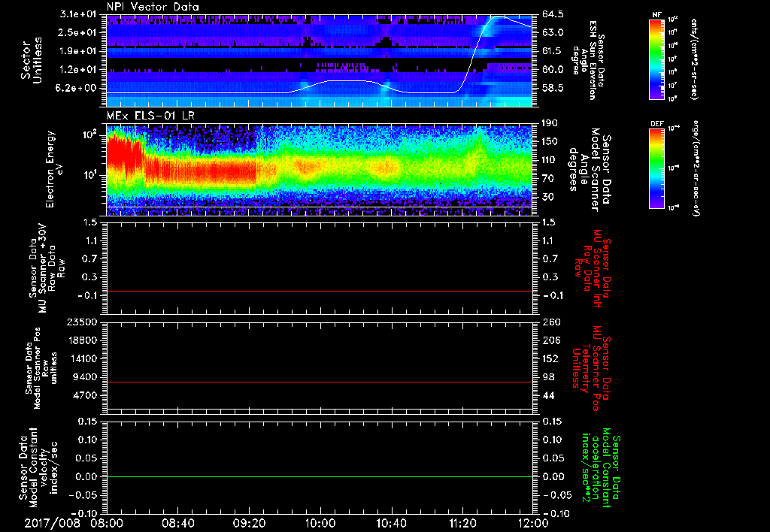Click the "98" telemetry tick label
This screenshot has height=532, width=770.
[548, 377]
